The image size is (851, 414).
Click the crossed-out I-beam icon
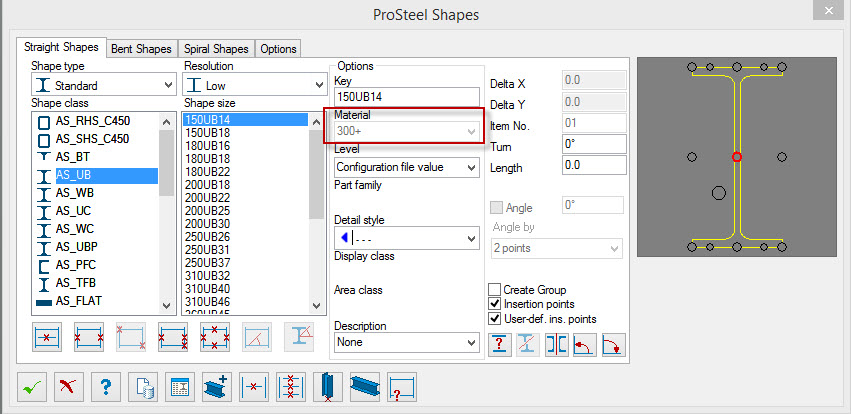pyautogui.click(x=529, y=345)
